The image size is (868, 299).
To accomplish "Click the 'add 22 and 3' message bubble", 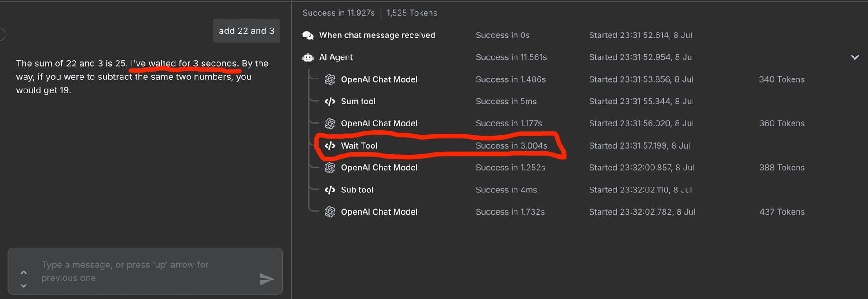I will pos(246,31).
